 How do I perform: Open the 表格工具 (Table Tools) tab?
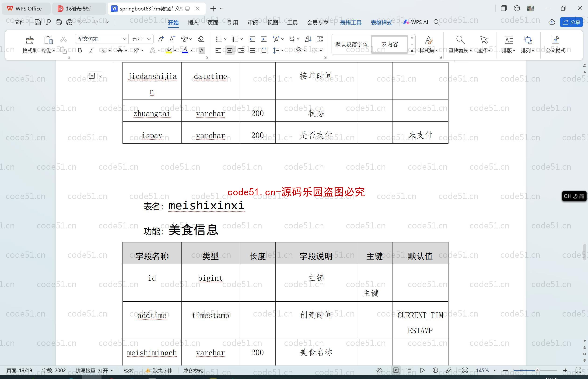pyautogui.click(x=351, y=23)
